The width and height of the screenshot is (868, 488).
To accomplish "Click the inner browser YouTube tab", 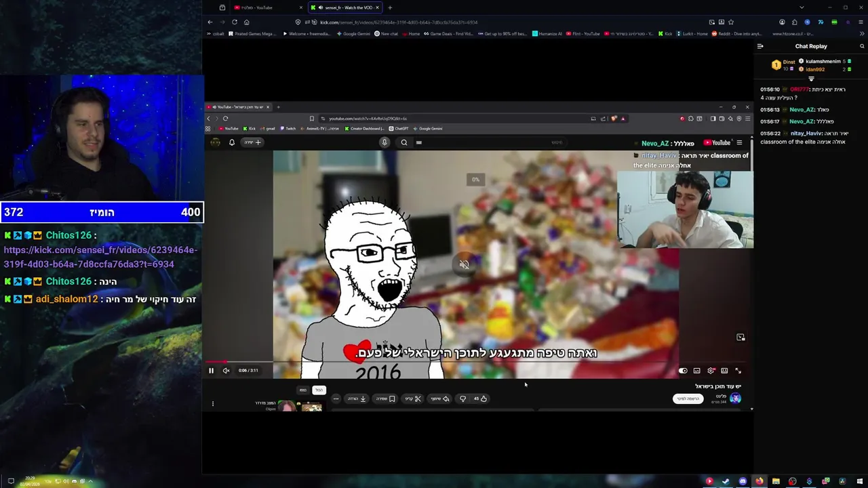I will coord(239,107).
